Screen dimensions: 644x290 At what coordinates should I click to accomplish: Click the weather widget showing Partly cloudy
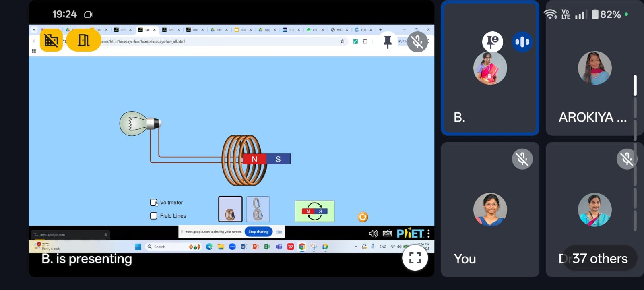[48, 246]
